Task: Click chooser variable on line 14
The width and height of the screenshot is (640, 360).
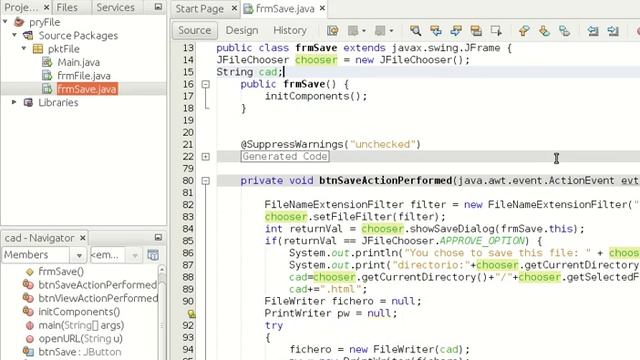Action: (316, 60)
